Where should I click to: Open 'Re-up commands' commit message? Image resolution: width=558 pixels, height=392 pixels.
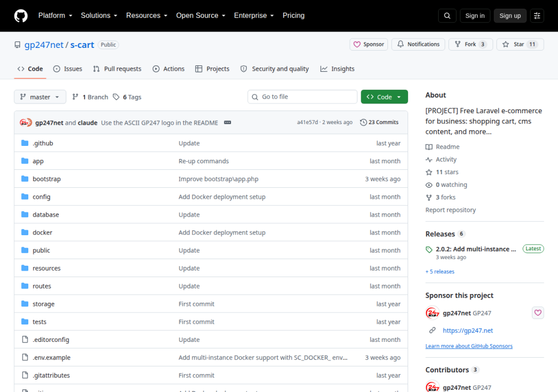[x=204, y=161]
